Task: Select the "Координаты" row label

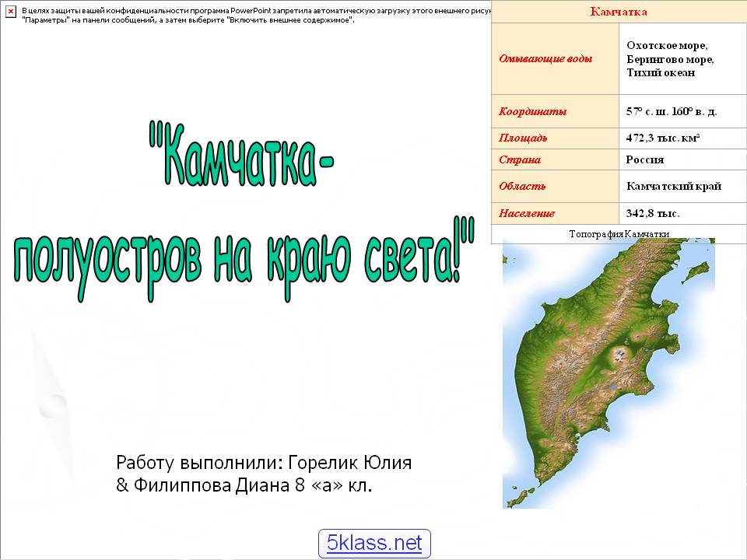Action: [533, 111]
